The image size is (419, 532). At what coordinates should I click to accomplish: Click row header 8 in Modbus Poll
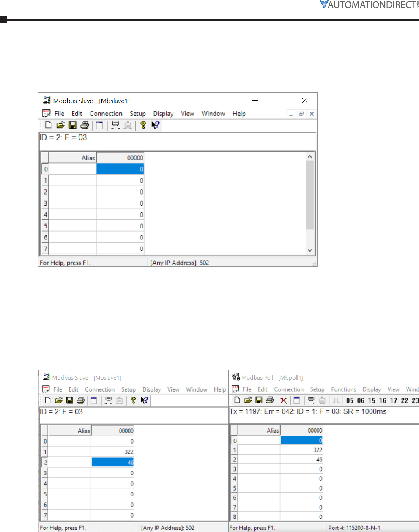234,517
